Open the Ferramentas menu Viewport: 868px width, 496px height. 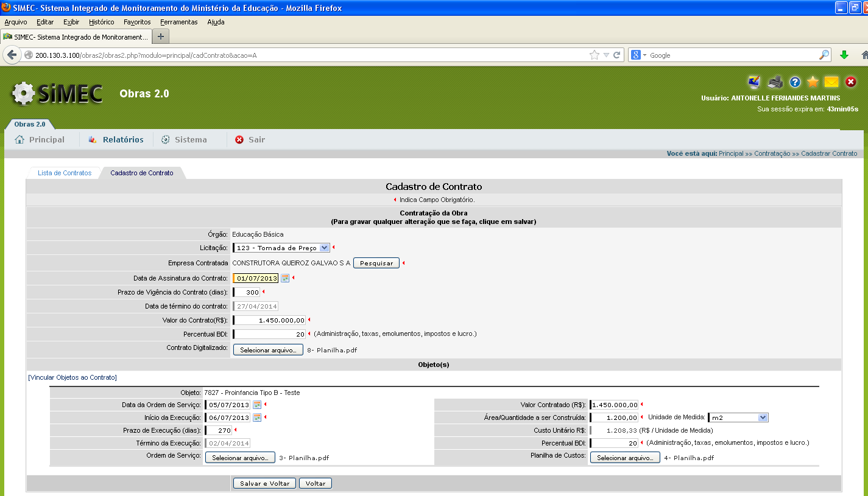(x=179, y=22)
